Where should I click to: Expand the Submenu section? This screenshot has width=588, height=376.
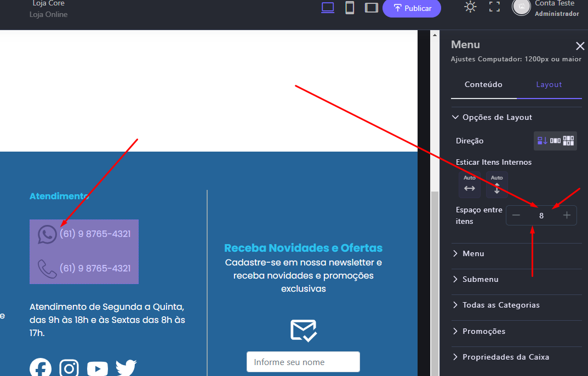click(x=480, y=279)
